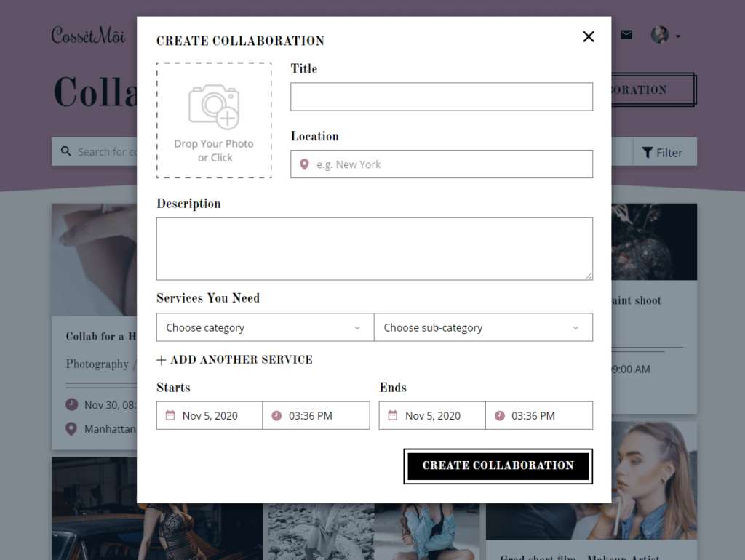Click the camera photo upload icon
745x560 pixels.
pyautogui.click(x=215, y=107)
